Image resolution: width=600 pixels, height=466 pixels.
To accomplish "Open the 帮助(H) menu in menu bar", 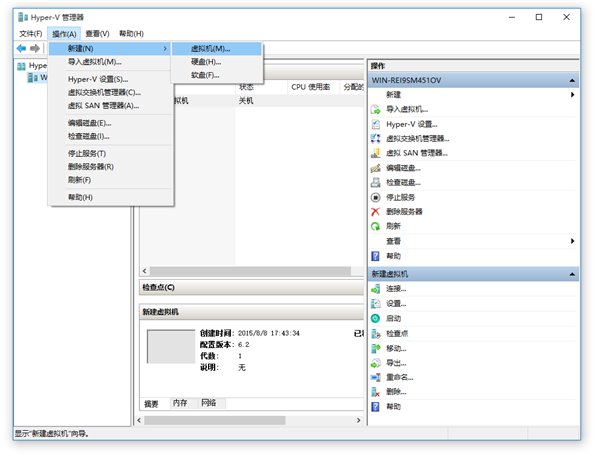I will [x=131, y=34].
